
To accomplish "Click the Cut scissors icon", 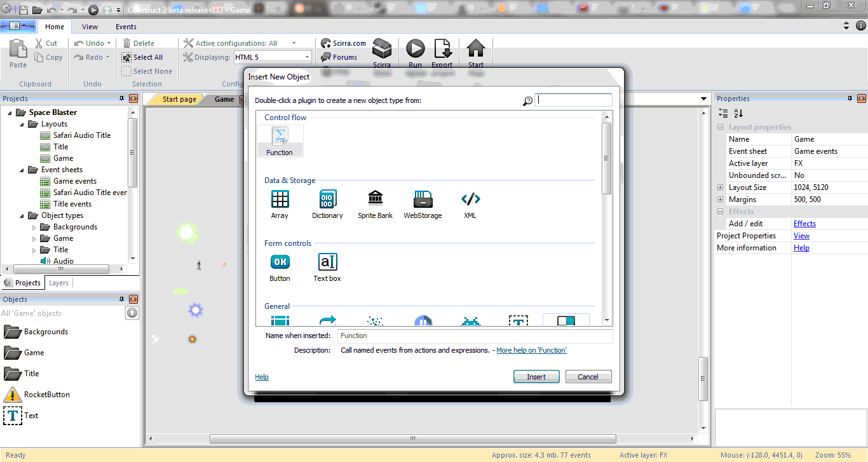I will point(39,43).
